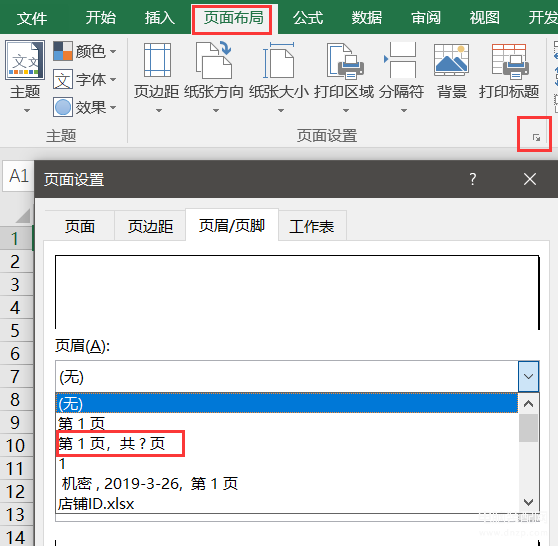Choose the plain 1 header option
Screen dimensions: 558x546
click(287, 463)
